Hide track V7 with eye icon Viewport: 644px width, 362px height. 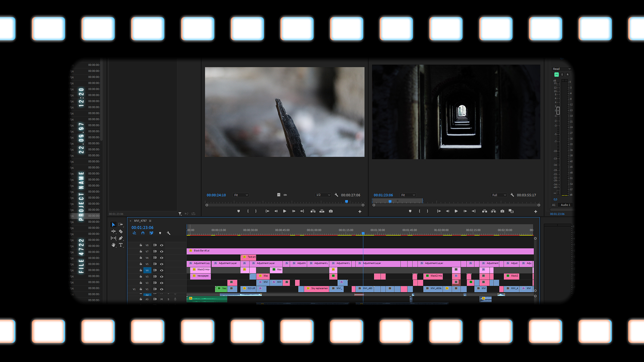(162, 251)
